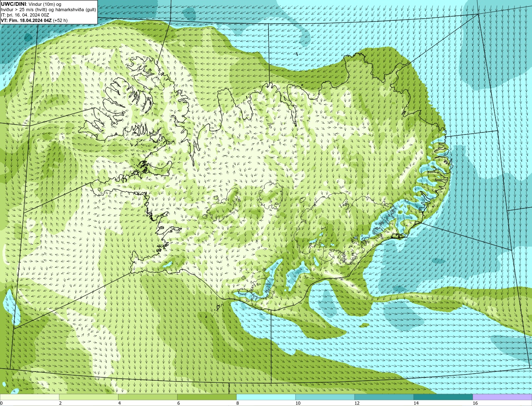This screenshot has height=406, width=532.
Task: Click the 14–16 m/s legend color swatch
Action: pos(443,397)
